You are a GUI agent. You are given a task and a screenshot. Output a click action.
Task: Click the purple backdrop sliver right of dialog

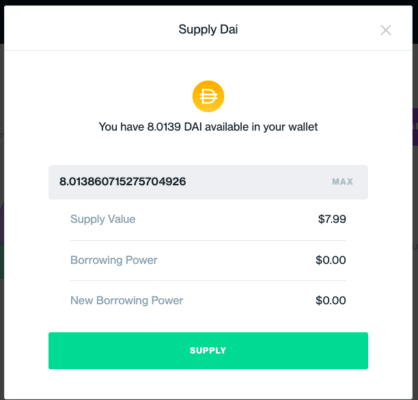pos(415,127)
